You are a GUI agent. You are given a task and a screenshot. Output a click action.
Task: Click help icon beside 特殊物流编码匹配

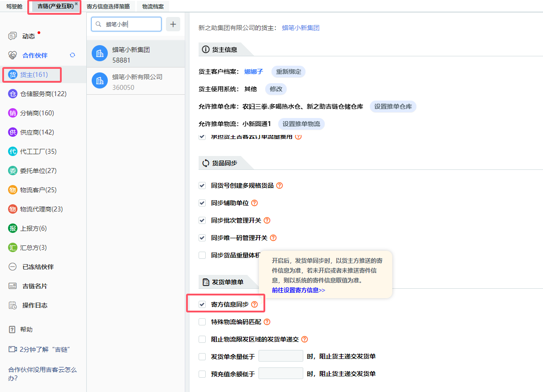(267, 322)
